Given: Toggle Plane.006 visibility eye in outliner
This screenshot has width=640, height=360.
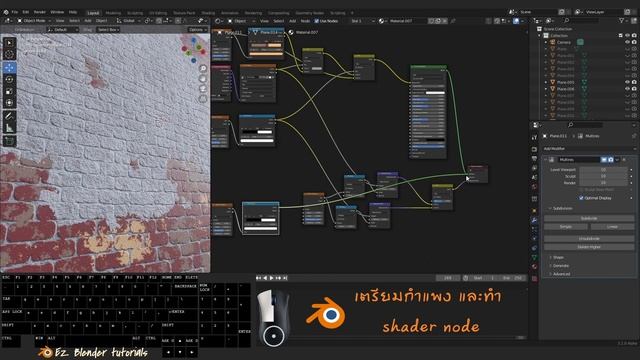Looking at the screenshot, I should (627, 89).
